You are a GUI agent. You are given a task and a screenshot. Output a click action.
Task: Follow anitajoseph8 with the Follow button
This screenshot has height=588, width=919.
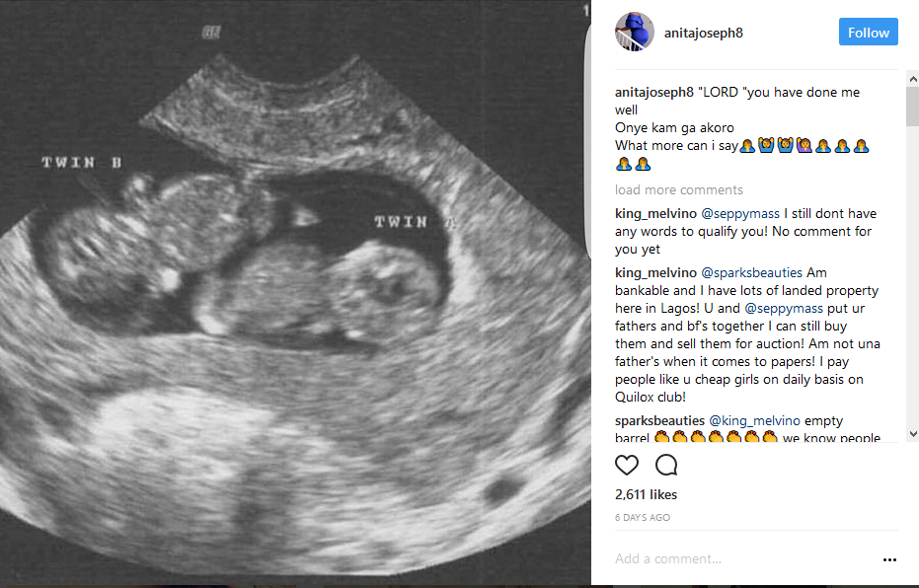[868, 33]
